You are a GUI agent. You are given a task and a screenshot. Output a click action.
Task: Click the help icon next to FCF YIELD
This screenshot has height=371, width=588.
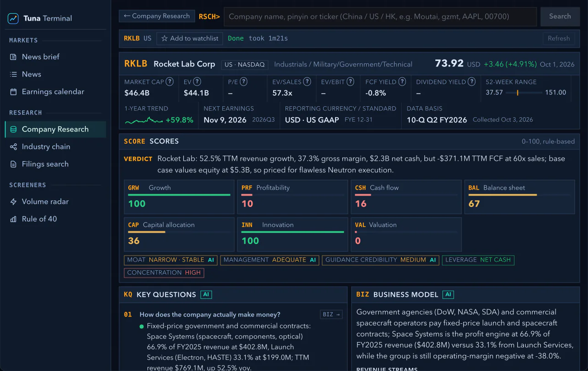(402, 82)
